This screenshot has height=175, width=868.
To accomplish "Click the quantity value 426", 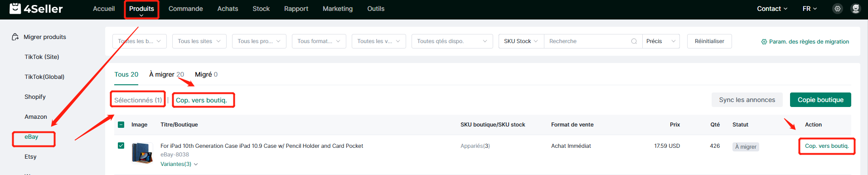I will pos(715,146).
